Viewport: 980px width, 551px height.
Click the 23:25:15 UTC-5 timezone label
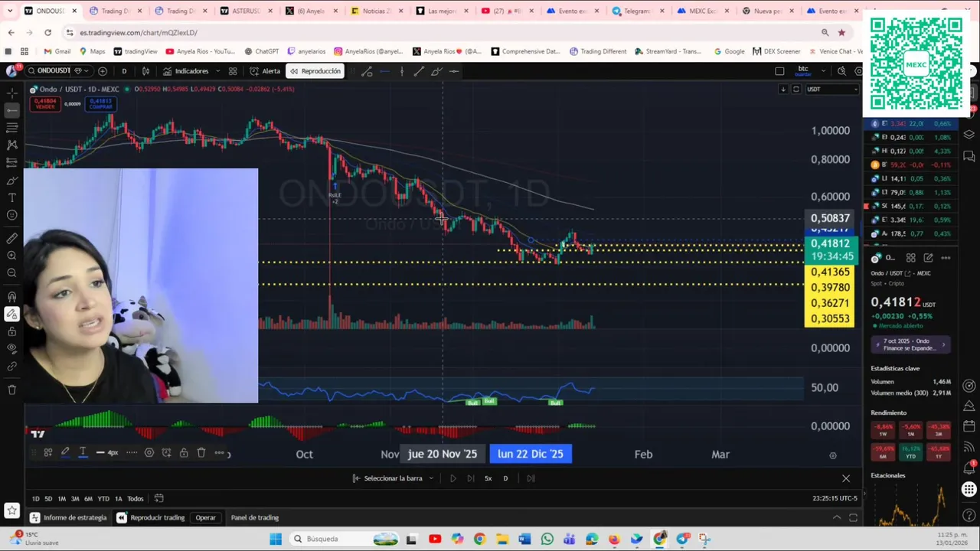(x=835, y=498)
